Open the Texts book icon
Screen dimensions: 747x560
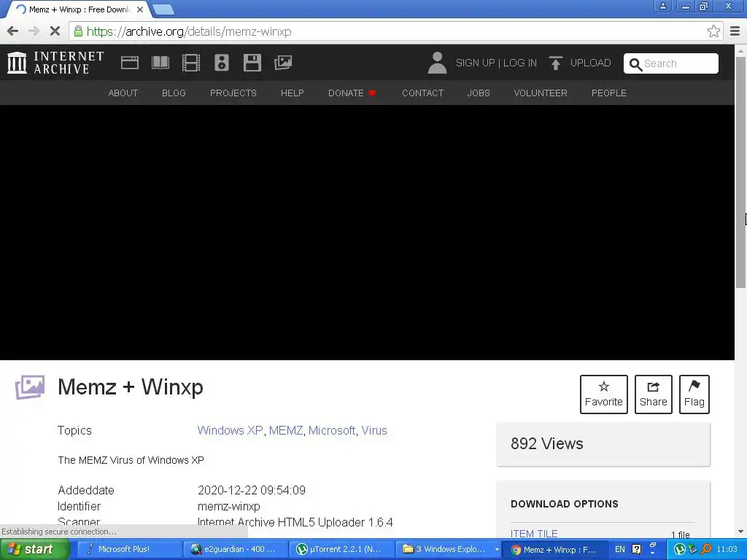pyautogui.click(x=160, y=63)
